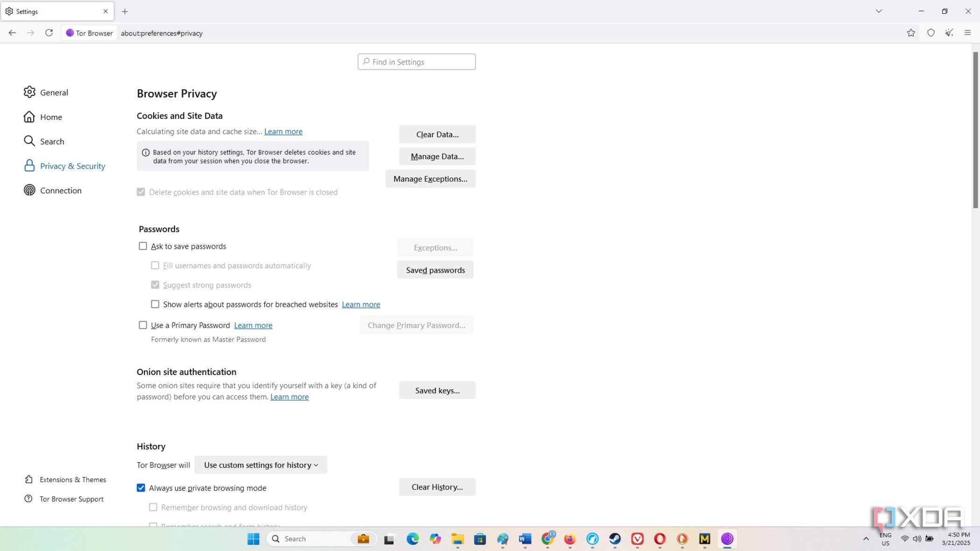
Task: Open Saved keys for onion sites
Action: [437, 391]
